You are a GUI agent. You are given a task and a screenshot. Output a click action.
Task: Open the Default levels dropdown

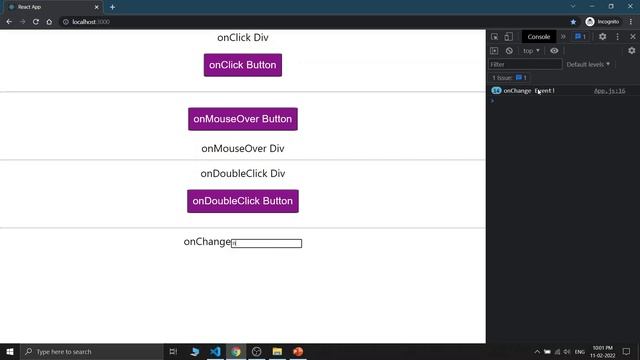click(x=588, y=64)
